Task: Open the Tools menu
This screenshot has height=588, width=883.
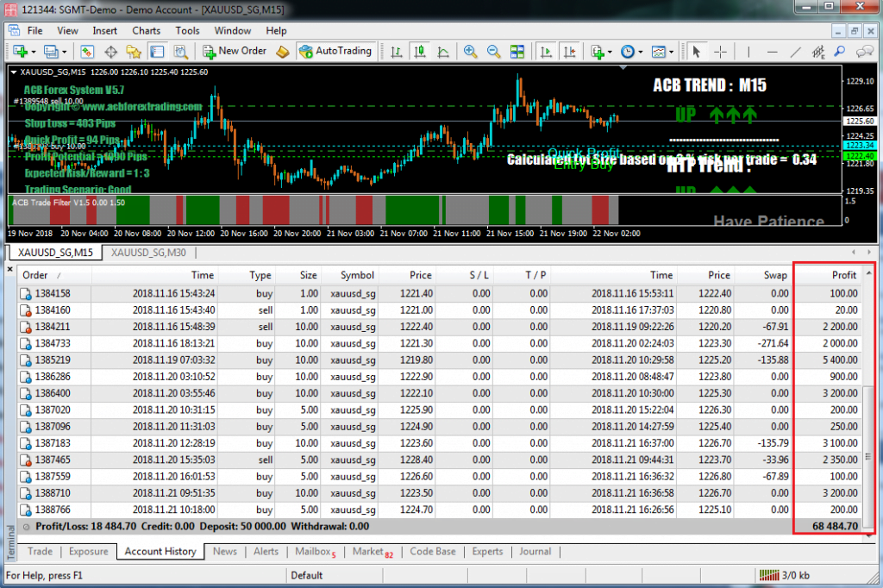Action: pyautogui.click(x=187, y=30)
